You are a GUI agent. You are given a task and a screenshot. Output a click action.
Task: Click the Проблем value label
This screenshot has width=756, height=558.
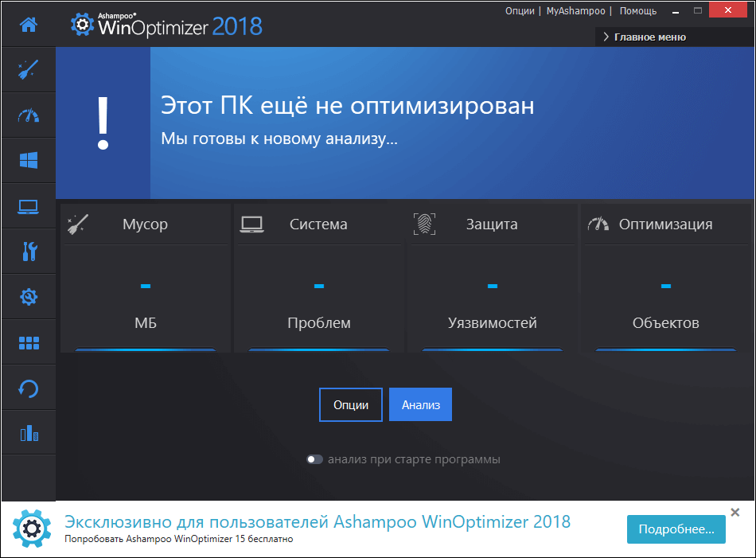tap(319, 323)
